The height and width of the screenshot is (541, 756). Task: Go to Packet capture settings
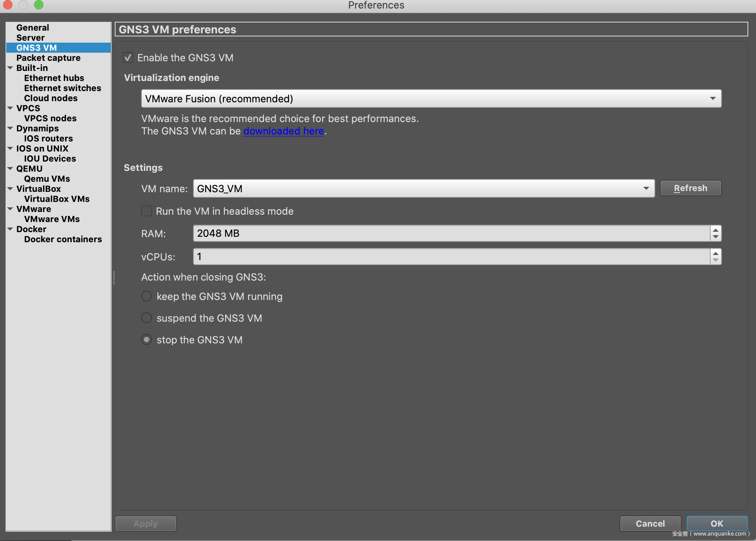pos(48,58)
